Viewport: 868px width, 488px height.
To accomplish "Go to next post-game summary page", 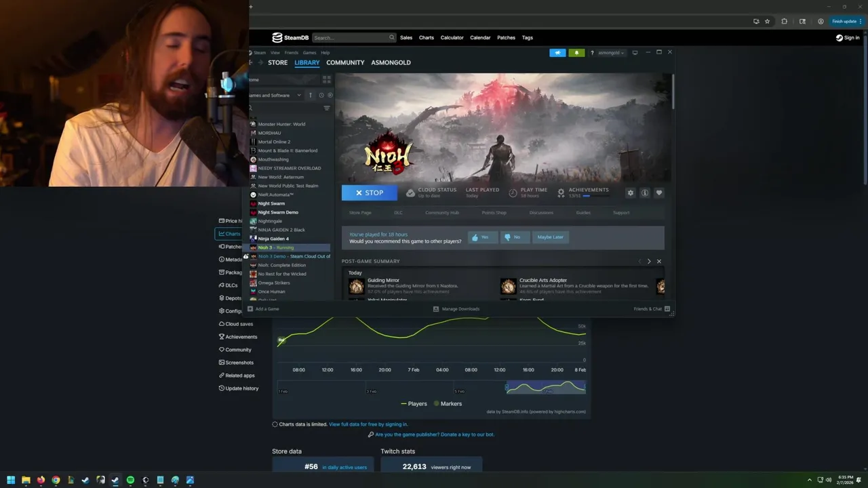I will pyautogui.click(x=649, y=261).
